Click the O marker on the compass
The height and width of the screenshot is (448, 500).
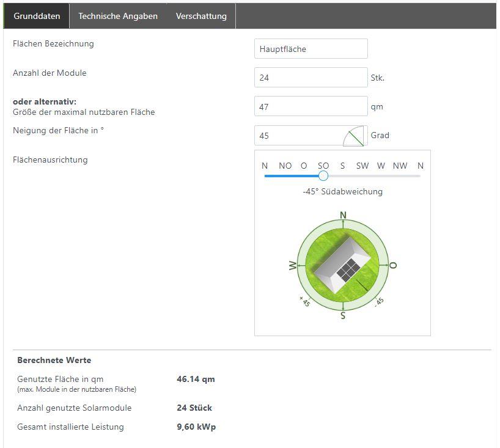coord(393,265)
